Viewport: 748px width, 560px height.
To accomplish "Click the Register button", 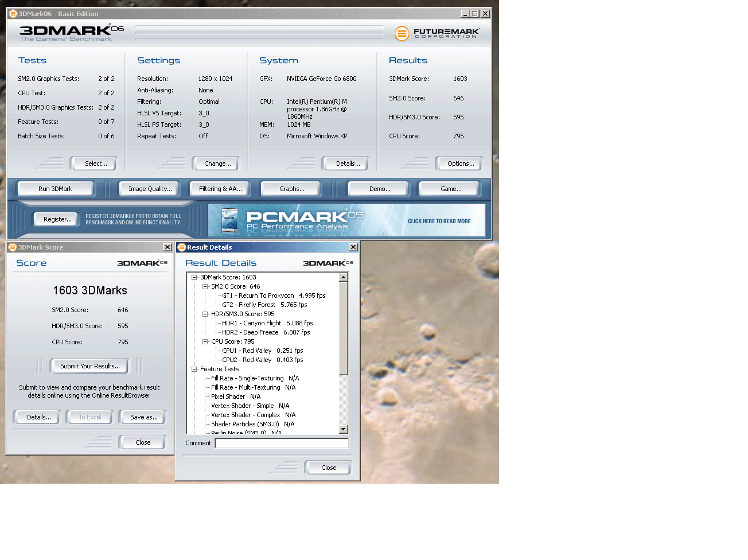I will pyautogui.click(x=57, y=219).
